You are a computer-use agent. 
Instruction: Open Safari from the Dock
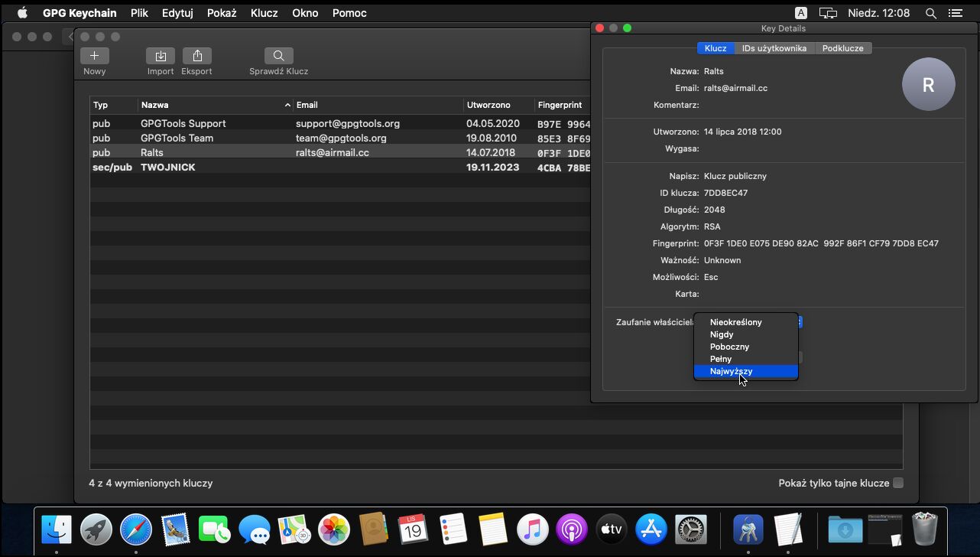click(136, 529)
